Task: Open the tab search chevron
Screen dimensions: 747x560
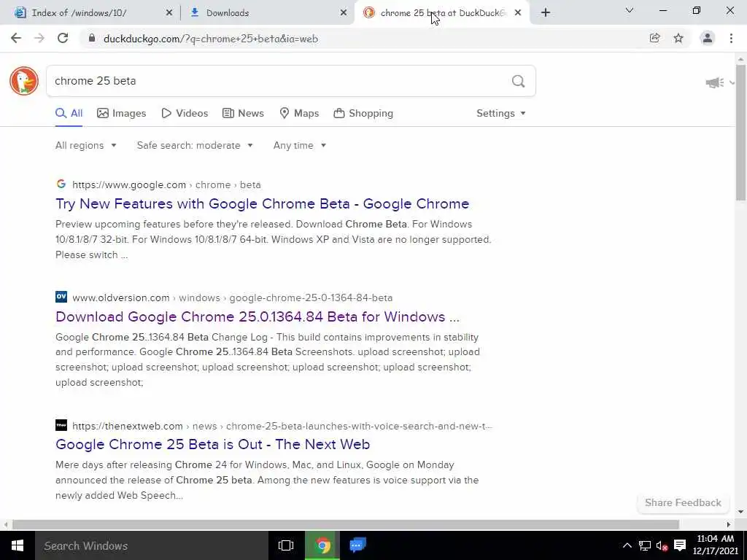Action: tap(630, 10)
